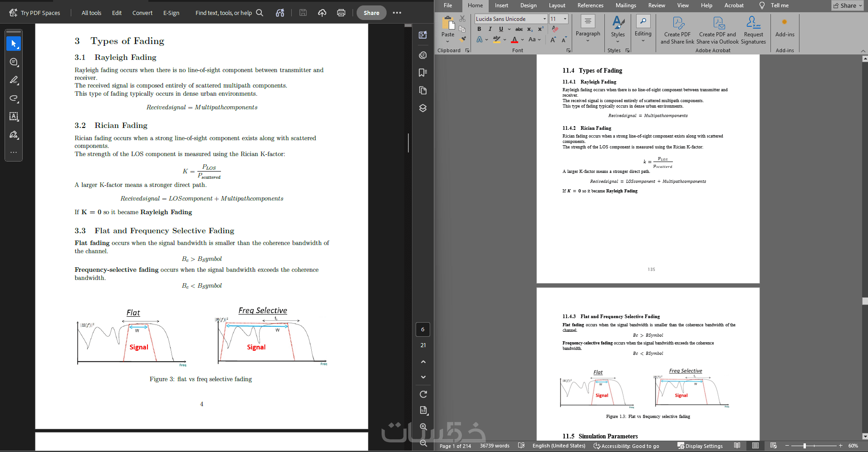Open the Insert tab in Word
This screenshot has width=868, height=452.
[501, 5]
